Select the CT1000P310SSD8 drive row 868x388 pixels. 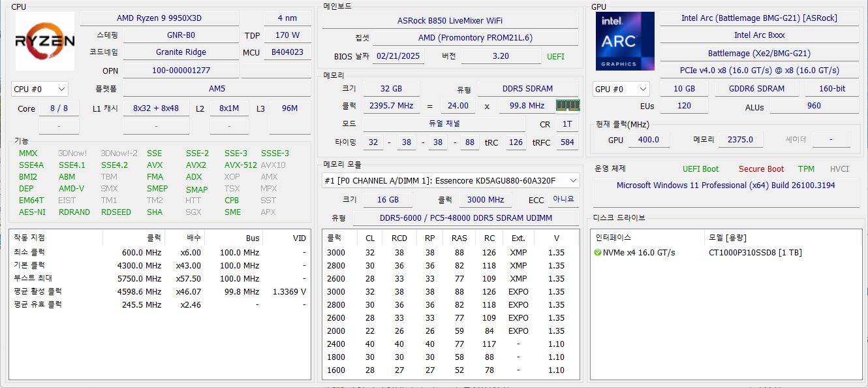pos(755,253)
